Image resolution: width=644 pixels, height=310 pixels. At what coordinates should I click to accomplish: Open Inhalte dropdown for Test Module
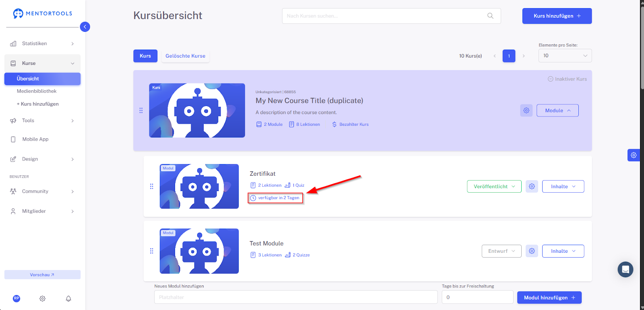(x=563, y=251)
